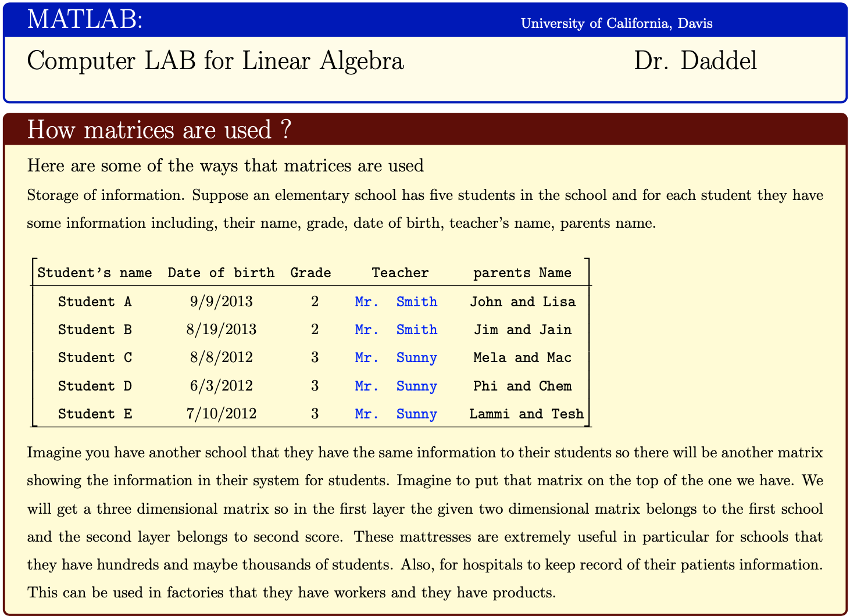Select the 'Student D' name cell
Image resolution: width=850 pixels, height=616 pixels.
[x=95, y=386]
